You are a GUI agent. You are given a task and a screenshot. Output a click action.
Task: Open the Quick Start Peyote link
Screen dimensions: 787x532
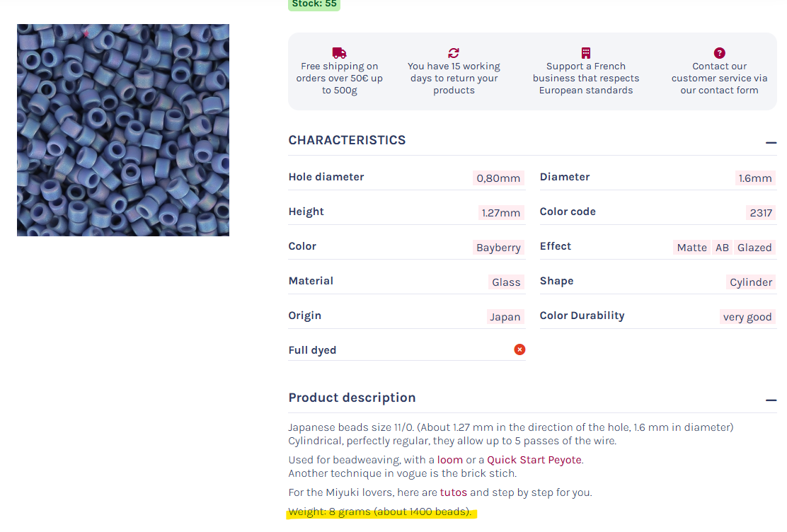point(534,460)
